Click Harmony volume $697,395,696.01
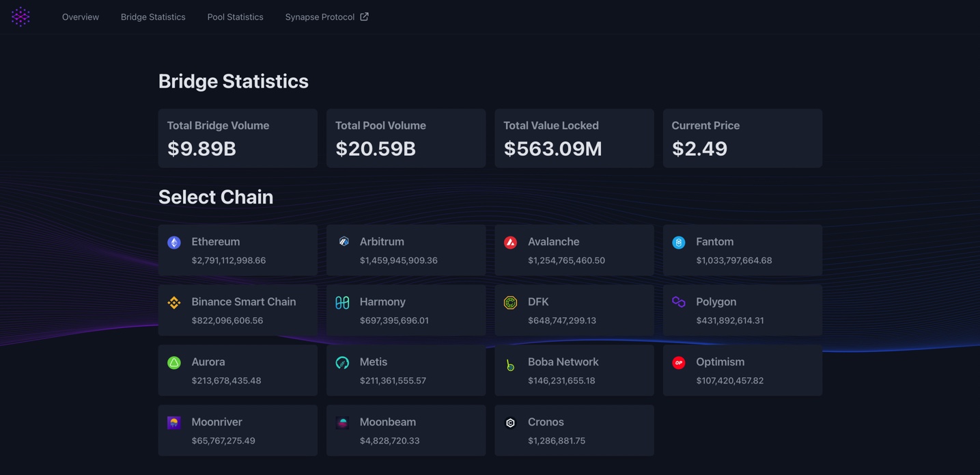This screenshot has height=475, width=980. (x=394, y=321)
